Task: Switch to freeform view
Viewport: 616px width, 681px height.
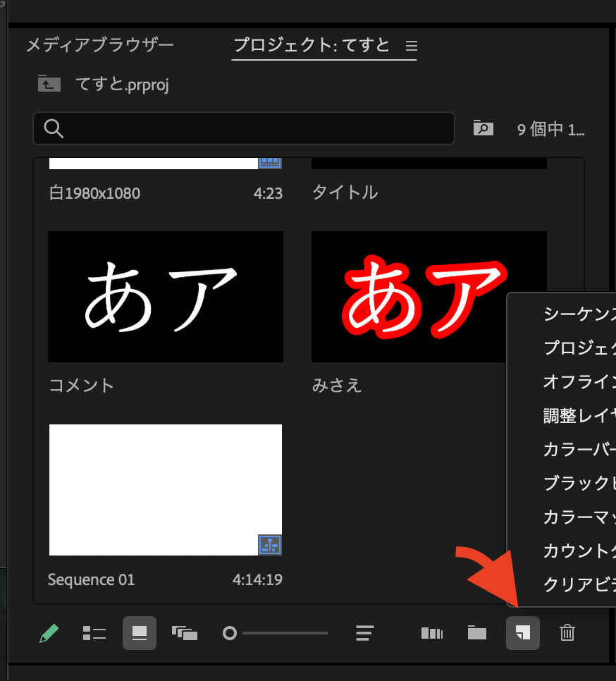Action: 185,633
